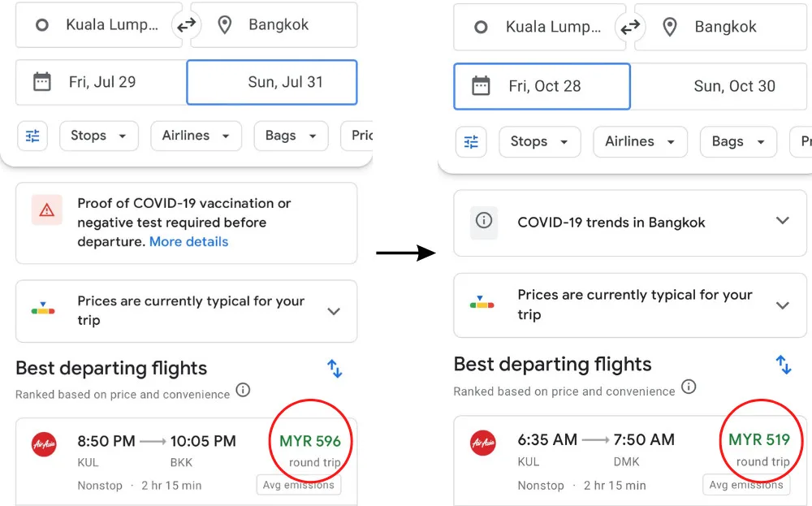
Task: Open Airlines dropdown in right panel
Action: click(x=640, y=142)
